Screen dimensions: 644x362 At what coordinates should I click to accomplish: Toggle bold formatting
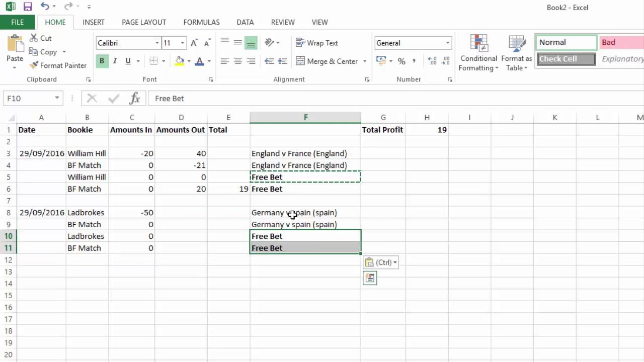coord(102,60)
